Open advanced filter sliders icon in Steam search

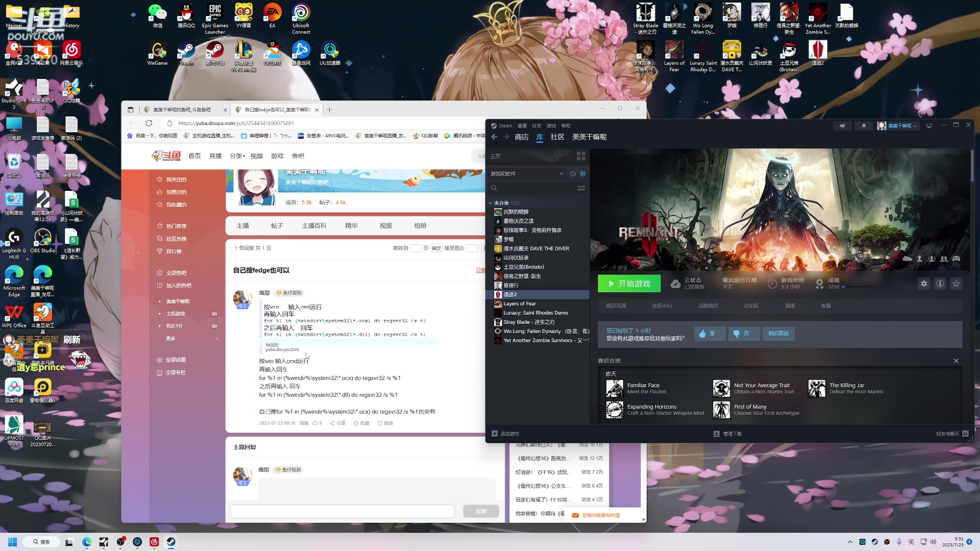point(581,188)
